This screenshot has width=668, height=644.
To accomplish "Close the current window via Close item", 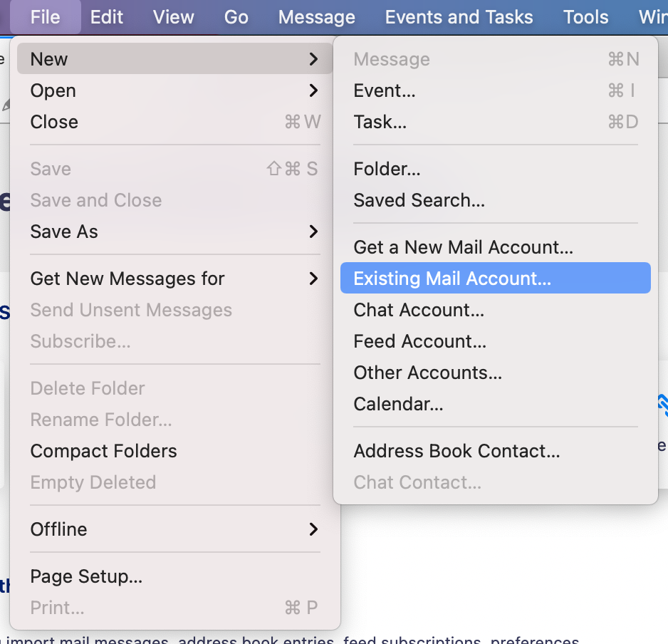I will click(174, 122).
